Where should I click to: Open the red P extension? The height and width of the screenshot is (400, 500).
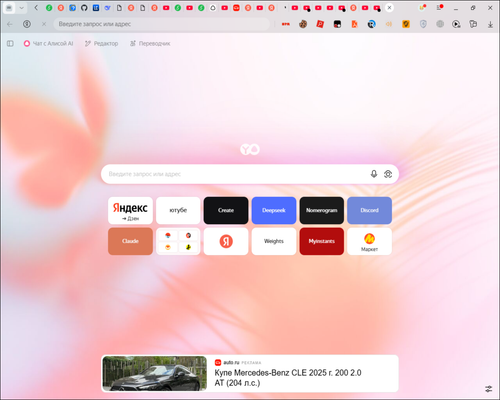(x=320, y=24)
